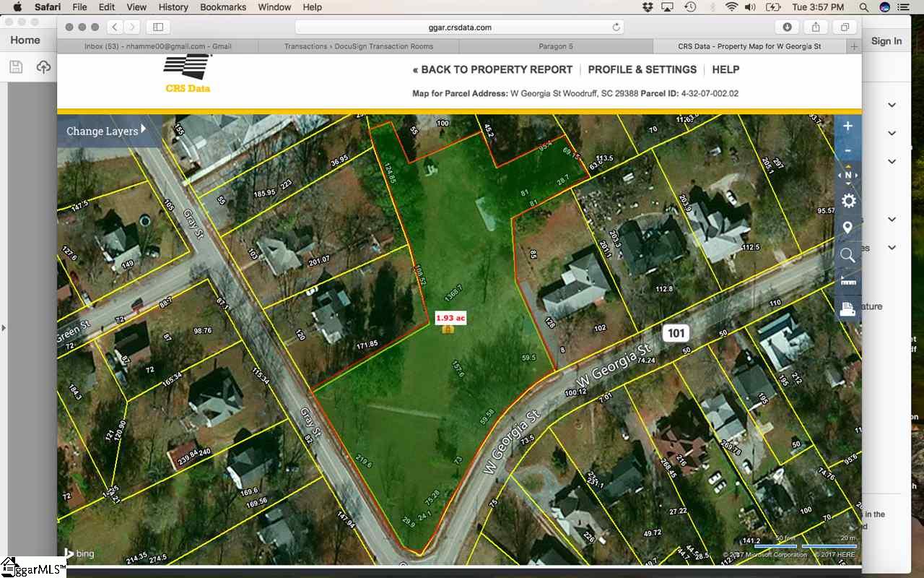
Task: Open Profile & Settings link
Action: click(x=642, y=69)
